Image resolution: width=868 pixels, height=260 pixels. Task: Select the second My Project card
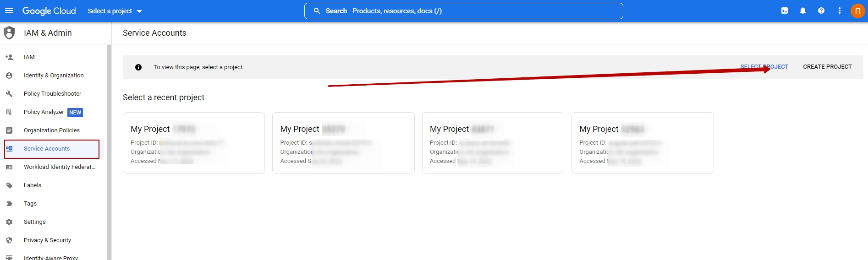tap(343, 143)
